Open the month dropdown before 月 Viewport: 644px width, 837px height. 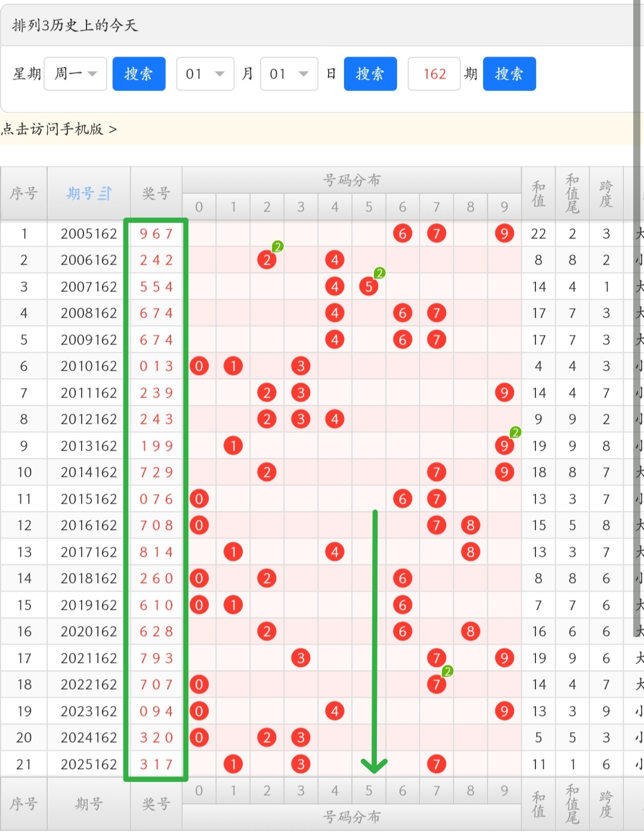click(x=205, y=74)
